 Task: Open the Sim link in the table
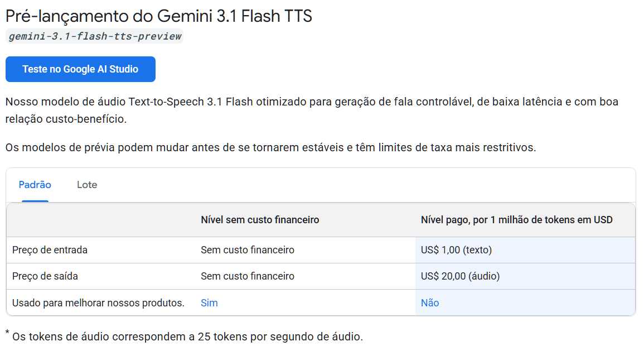coord(209,302)
